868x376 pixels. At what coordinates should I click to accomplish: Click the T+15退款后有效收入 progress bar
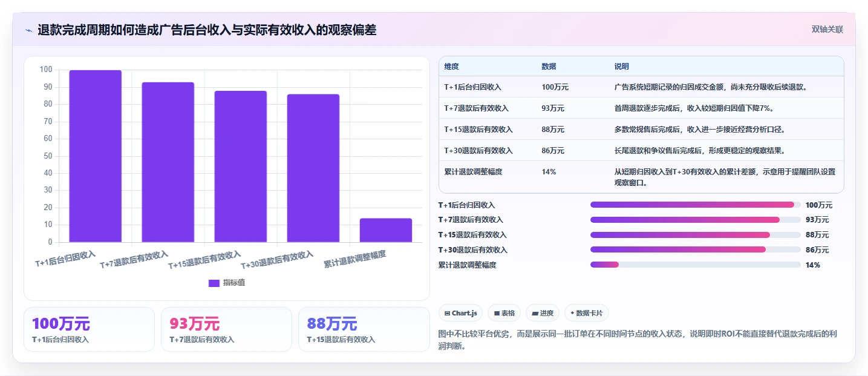click(696, 235)
